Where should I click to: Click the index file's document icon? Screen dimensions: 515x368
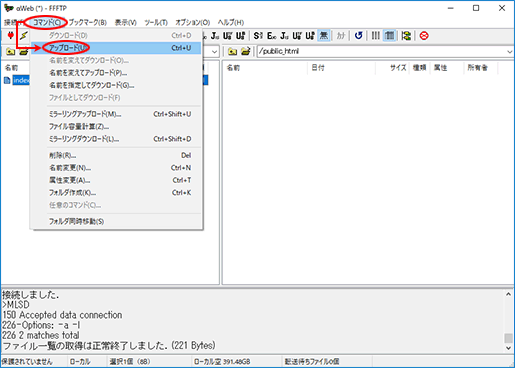tap(7, 80)
